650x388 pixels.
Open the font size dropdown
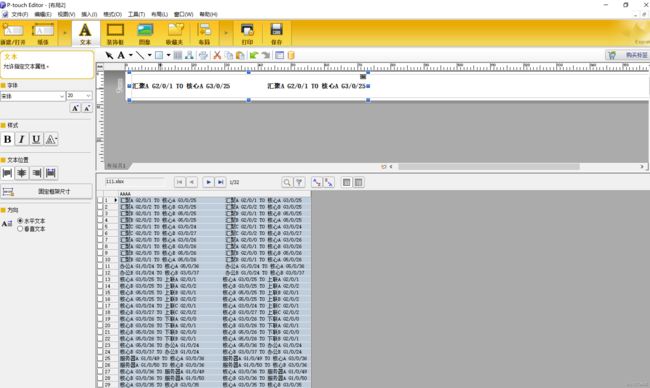[x=88, y=96]
